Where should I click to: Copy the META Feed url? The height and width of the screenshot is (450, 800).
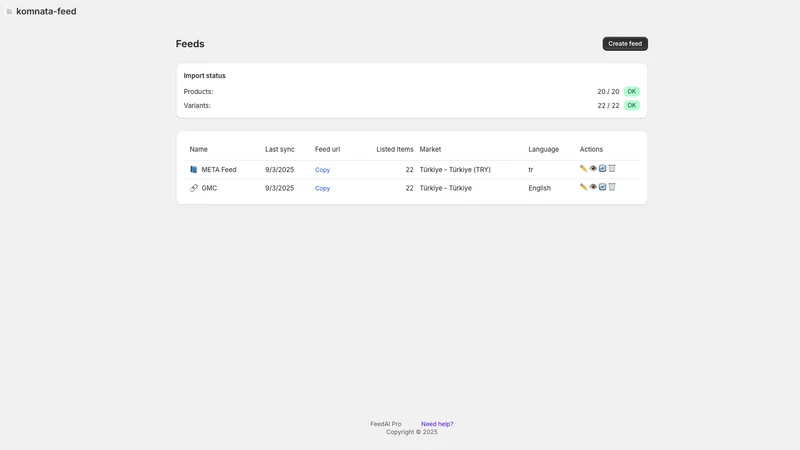point(322,170)
